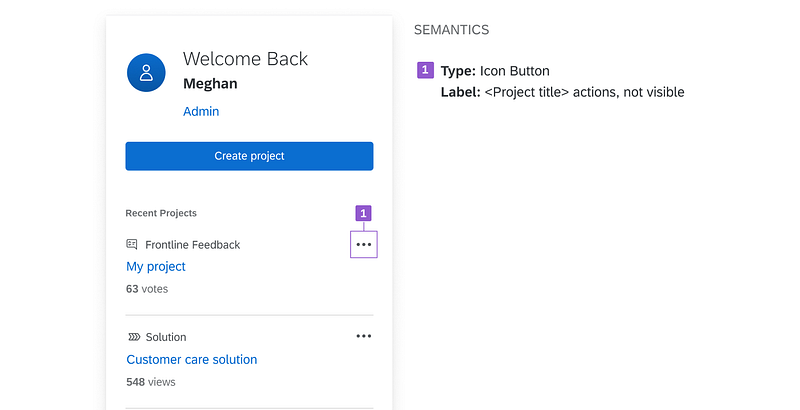Viewport: 800px width, 410px height.
Task: Click the Frontline Feedback label text
Action: 193,244
